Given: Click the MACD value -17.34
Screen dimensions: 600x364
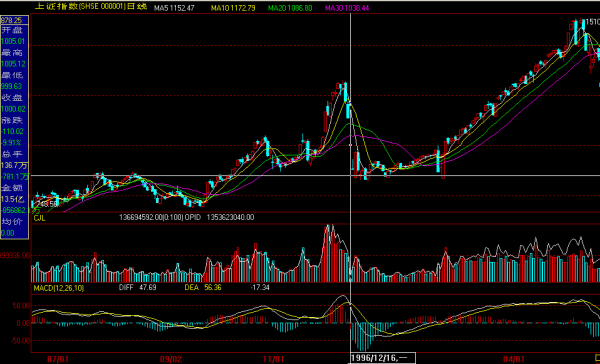Looking at the screenshot, I should click(260, 287).
